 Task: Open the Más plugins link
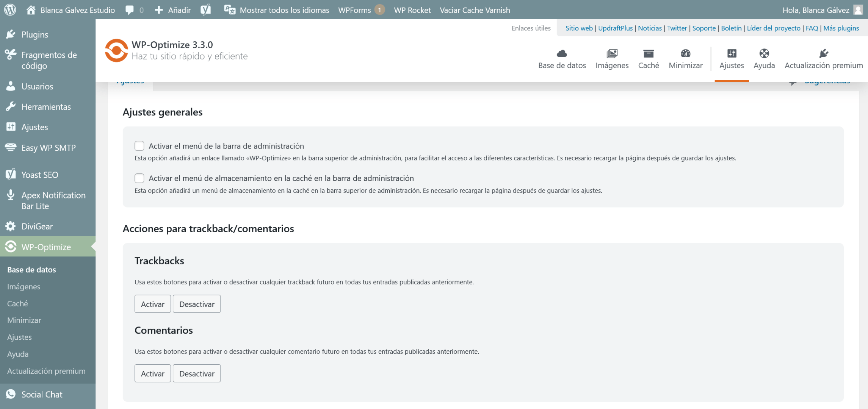coord(841,28)
